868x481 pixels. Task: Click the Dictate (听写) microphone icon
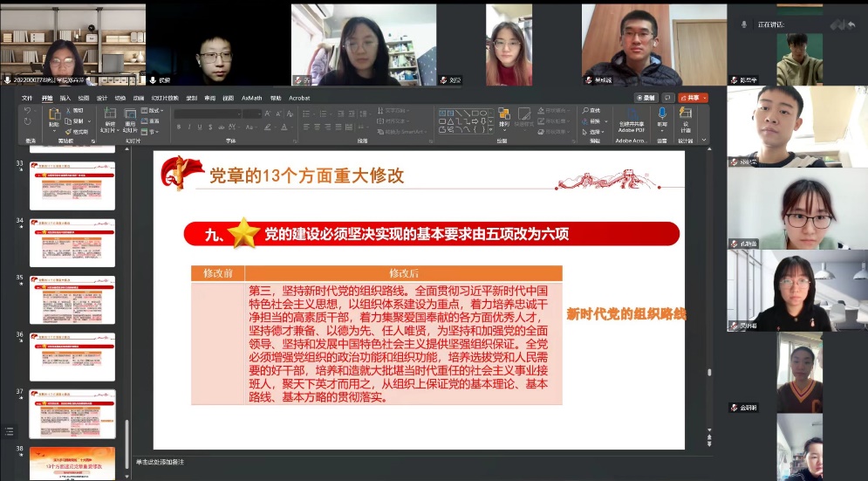[662, 115]
